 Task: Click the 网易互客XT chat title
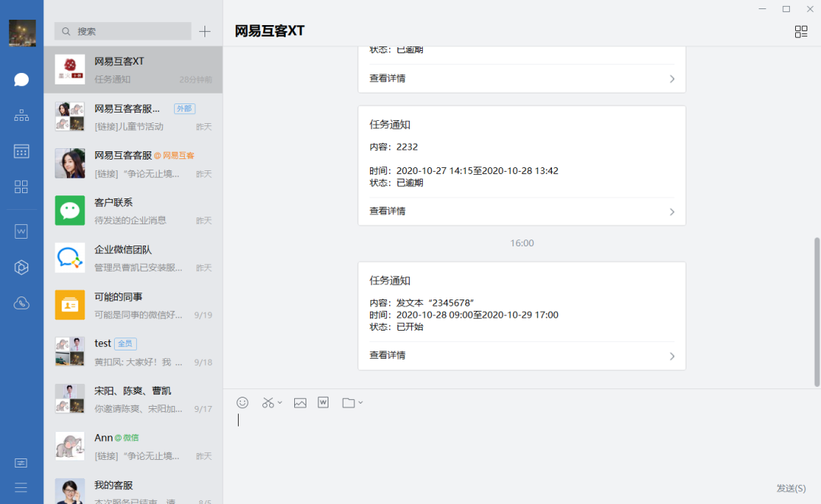[269, 31]
